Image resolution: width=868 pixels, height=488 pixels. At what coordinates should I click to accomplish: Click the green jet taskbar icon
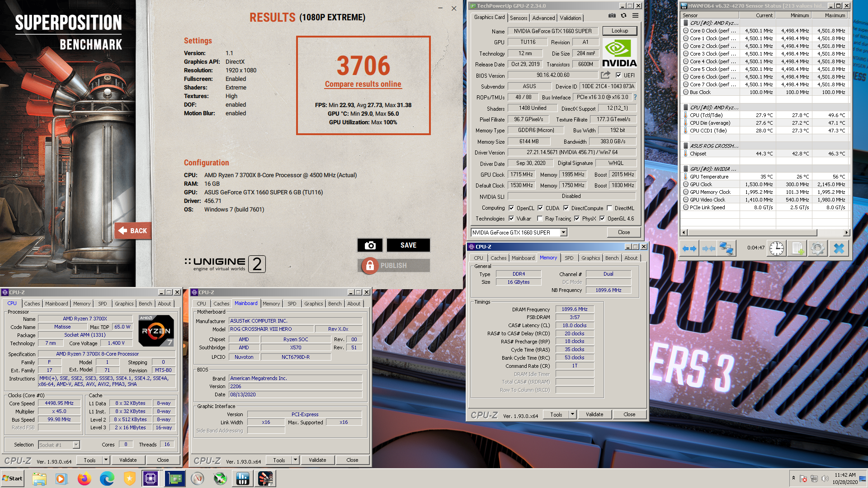click(x=220, y=479)
